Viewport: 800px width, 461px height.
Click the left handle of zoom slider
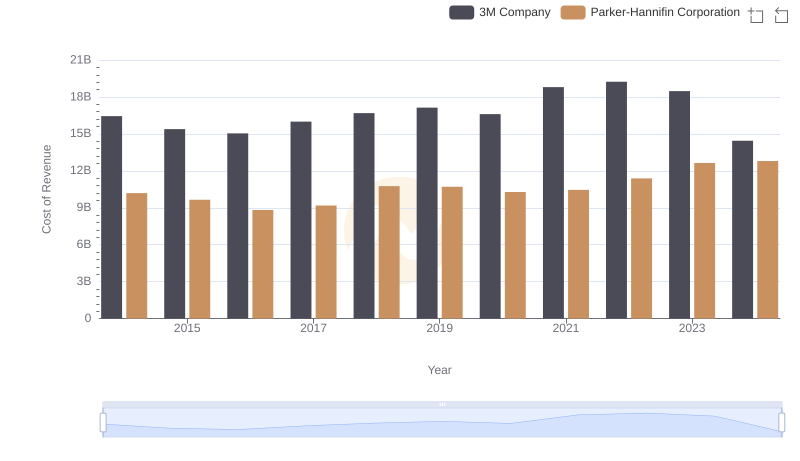tap(103, 423)
